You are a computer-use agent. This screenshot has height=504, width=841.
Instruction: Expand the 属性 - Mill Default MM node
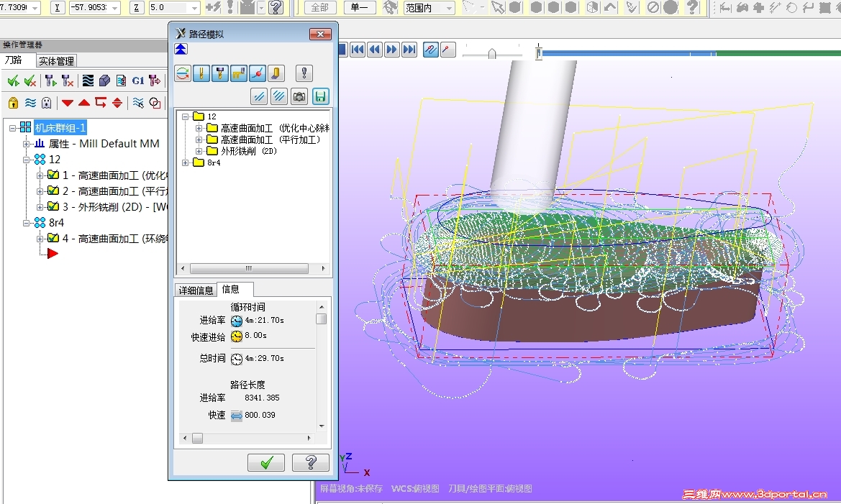click(x=26, y=144)
